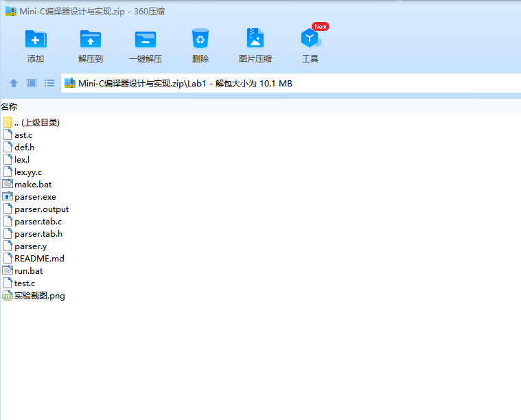This screenshot has width=521, height=420.
Task: Click the 360压缩 title bar app icon
Action: tap(11, 11)
